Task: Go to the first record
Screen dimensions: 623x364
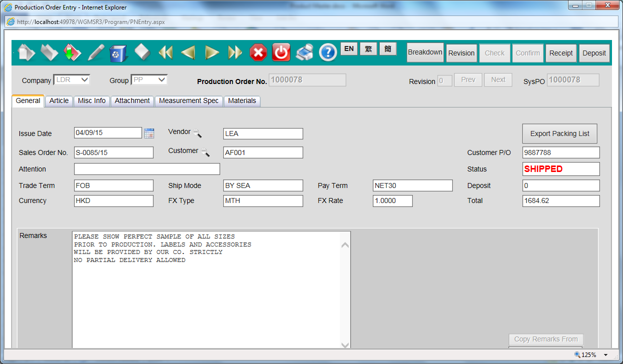Action: (165, 52)
